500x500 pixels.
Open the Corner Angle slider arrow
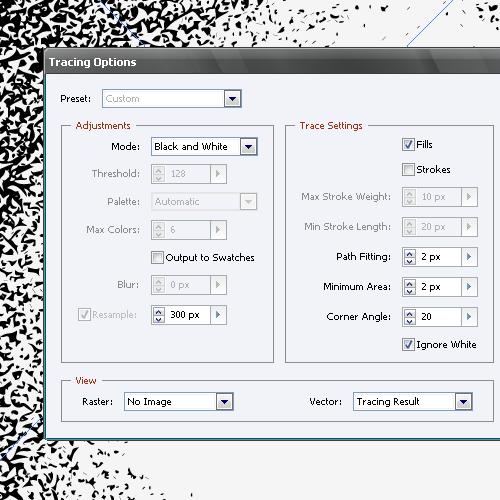tap(469, 317)
